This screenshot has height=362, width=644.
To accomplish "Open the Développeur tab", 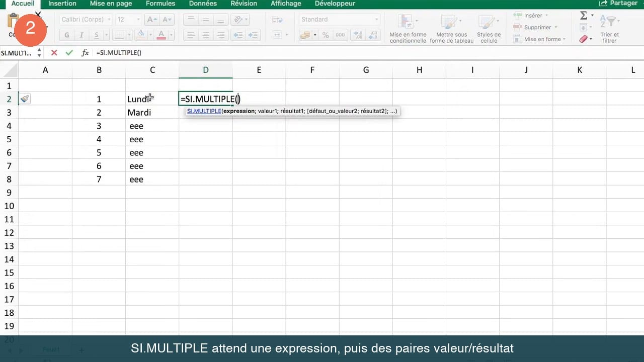I will [335, 4].
